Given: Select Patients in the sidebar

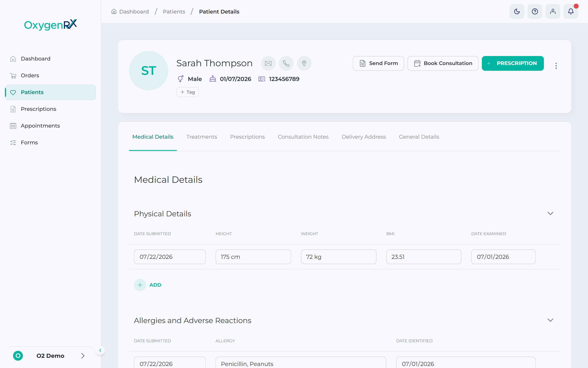Looking at the screenshot, I should click(50, 92).
